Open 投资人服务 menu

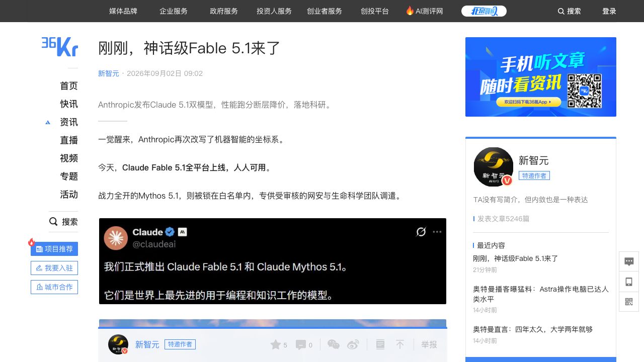(x=274, y=11)
